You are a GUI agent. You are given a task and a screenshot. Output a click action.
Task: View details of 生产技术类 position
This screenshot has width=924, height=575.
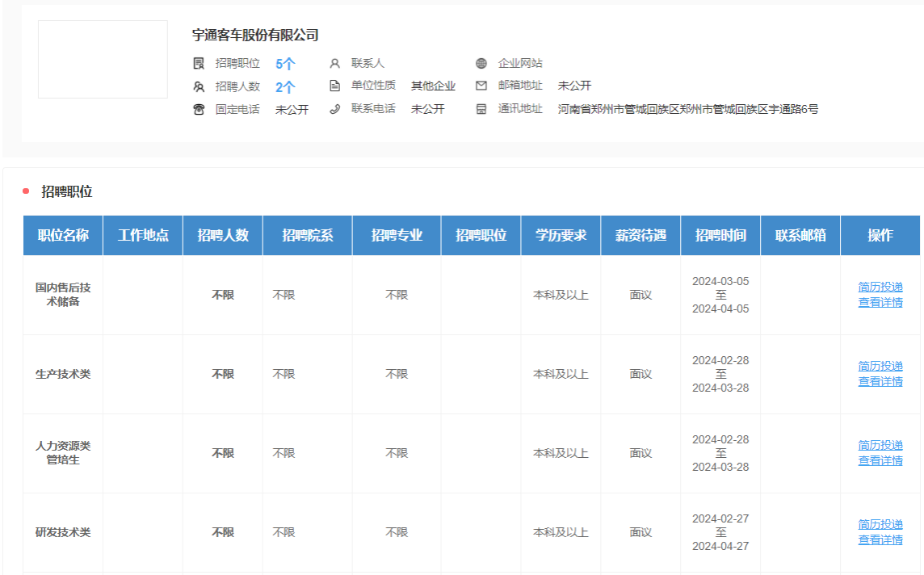tap(880, 381)
